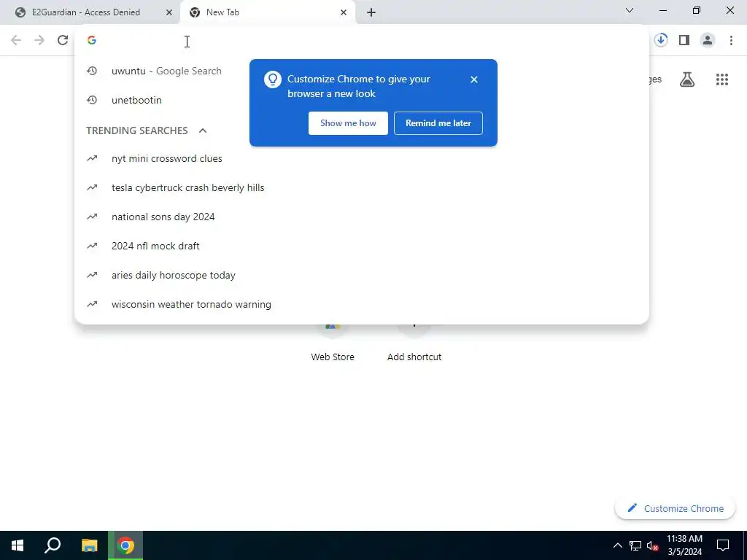Select the uwuntu - Google Search suggestion
The image size is (747, 560).
[x=362, y=71]
